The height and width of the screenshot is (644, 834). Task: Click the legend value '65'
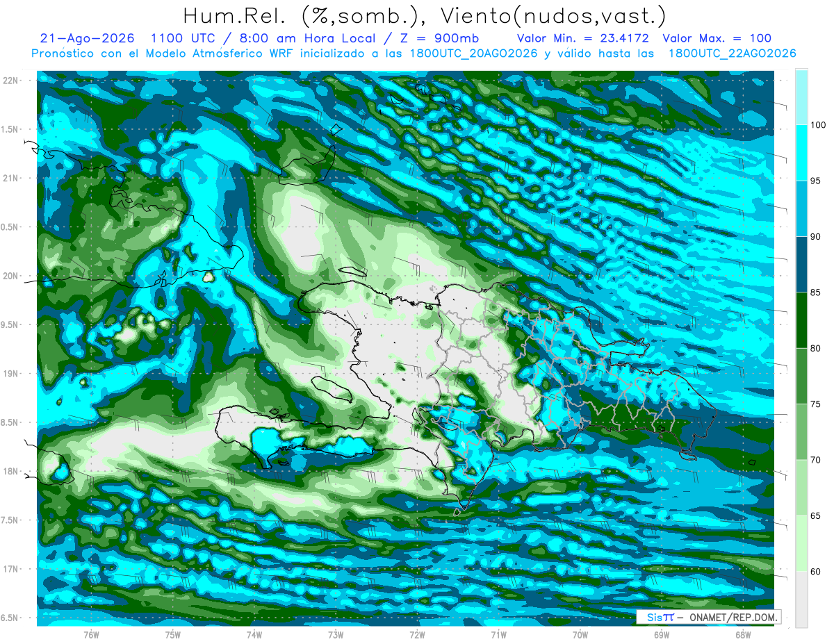tap(816, 515)
